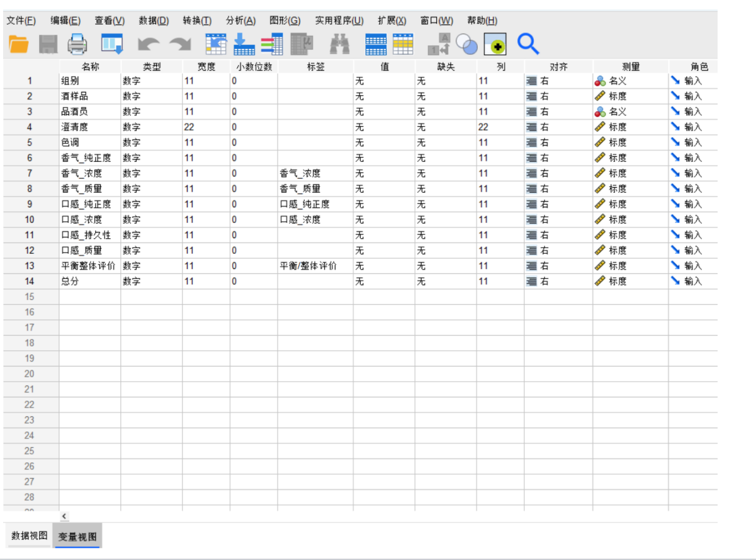Viewport: 756px width, 560px height.
Task: Click the 名义 measure cell for 品酒员
Action: click(631, 111)
